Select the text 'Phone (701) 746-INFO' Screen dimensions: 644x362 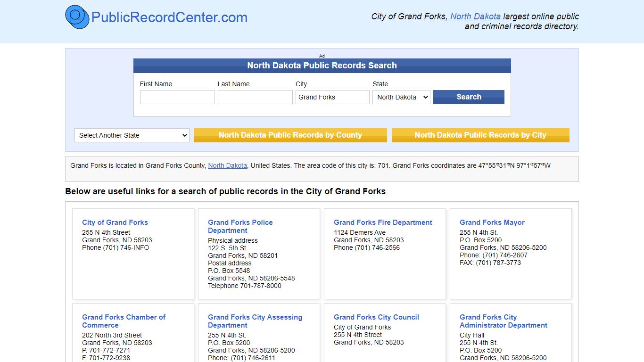116,247
